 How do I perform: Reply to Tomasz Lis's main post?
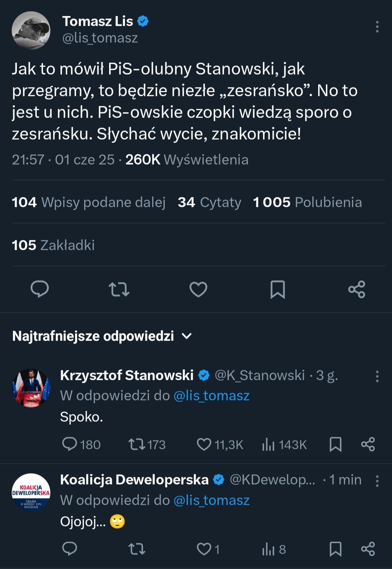click(40, 289)
